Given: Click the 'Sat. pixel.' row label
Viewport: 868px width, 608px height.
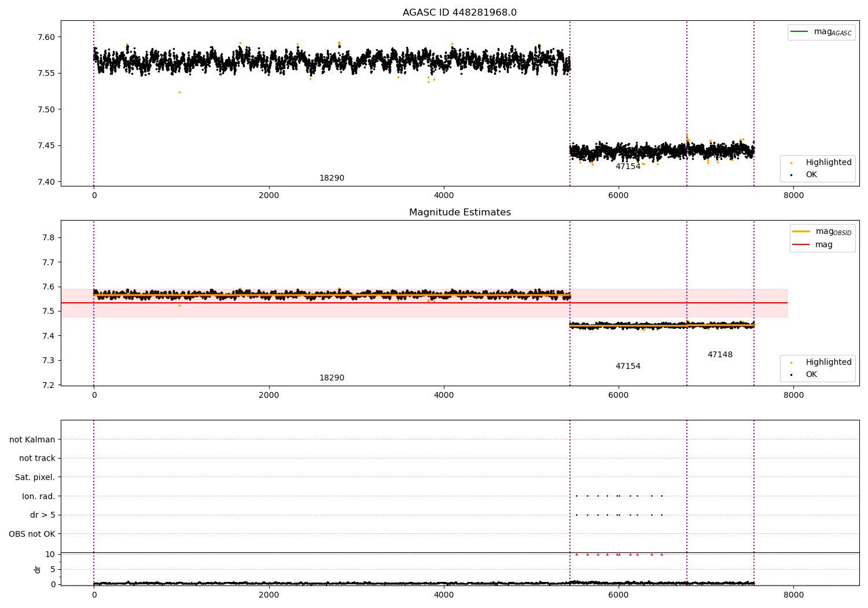Looking at the screenshot, I should pos(35,477).
